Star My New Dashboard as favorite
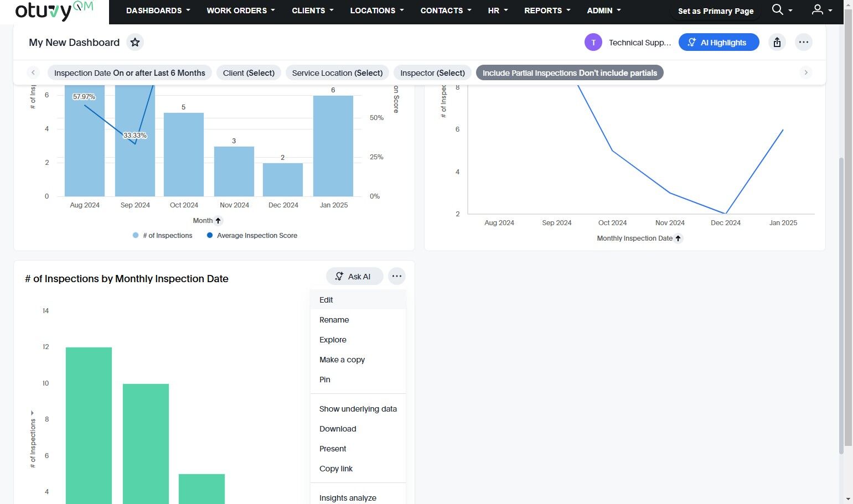Screen dimensions: 853x504 pyautogui.click(x=135, y=43)
